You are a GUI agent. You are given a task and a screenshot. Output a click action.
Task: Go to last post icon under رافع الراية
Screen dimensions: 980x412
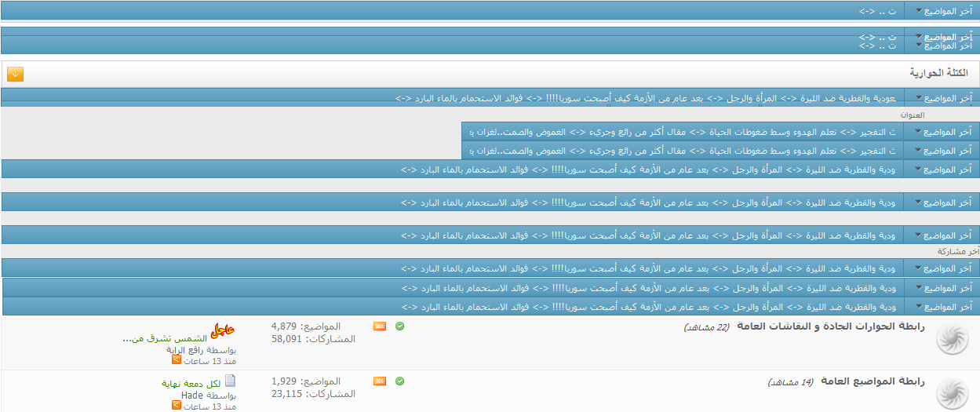pyautogui.click(x=177, y=360)
